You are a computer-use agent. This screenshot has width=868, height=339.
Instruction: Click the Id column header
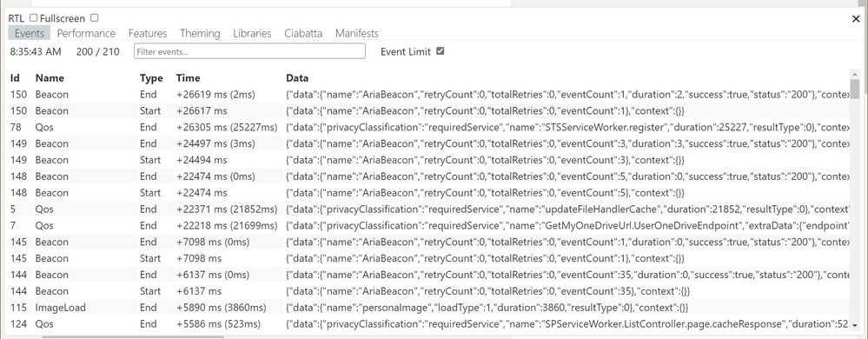[15, 78]
